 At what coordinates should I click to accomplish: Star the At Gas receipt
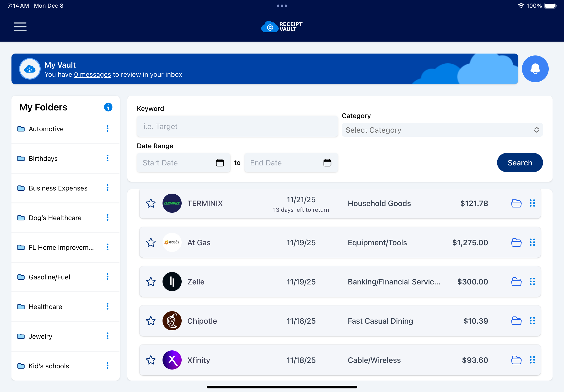coord(151,243)
